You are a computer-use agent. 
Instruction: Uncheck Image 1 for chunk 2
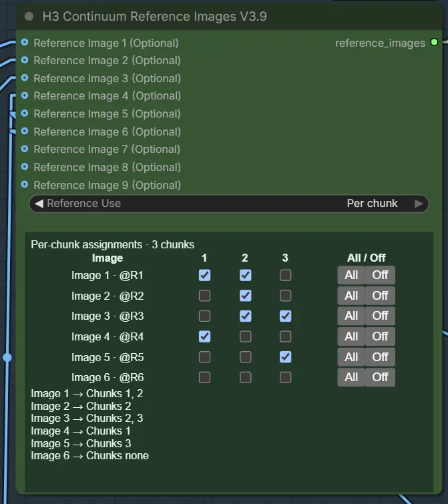pyautogui.click(x=246, y=275)
